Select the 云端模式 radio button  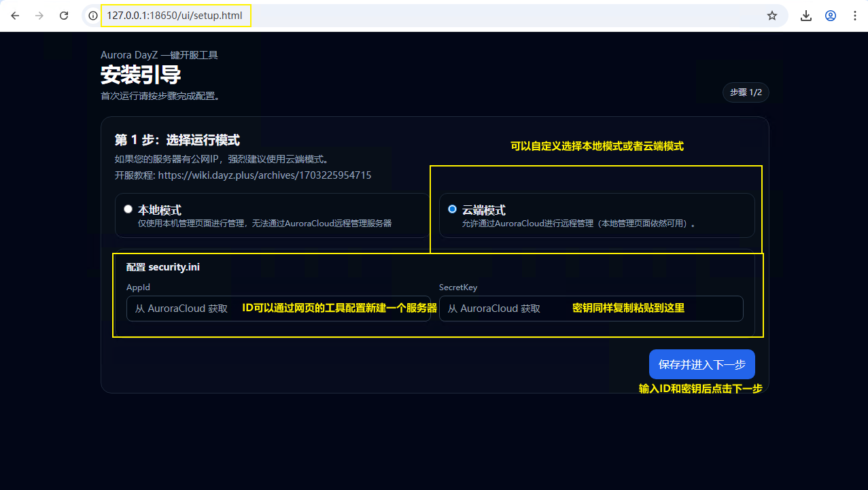[x=453, y=209]
